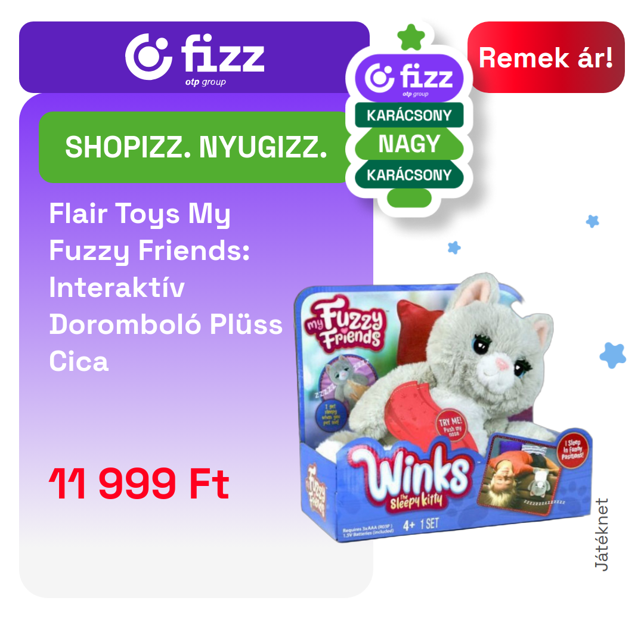Click the fizz otp group logo header

[x=194, y=57]
